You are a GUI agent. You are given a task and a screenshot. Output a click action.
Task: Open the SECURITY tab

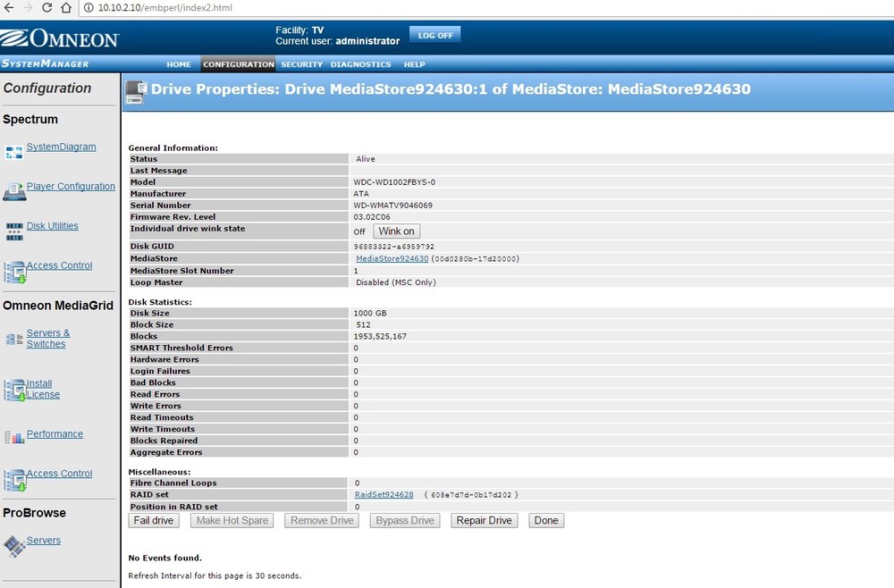point(301,64)
